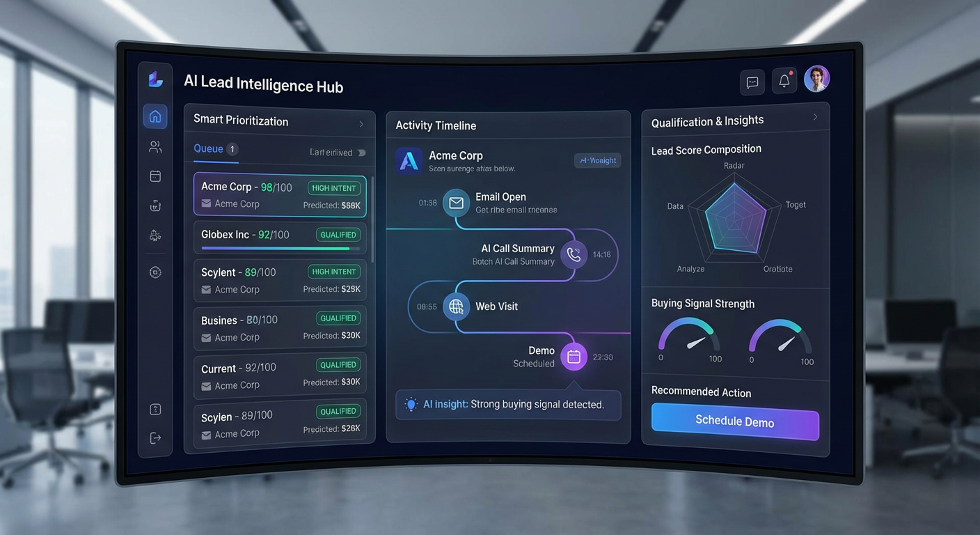Open the chat messages icon in header
This screenshot has width=980, height=535.
(x=752, y=82)
